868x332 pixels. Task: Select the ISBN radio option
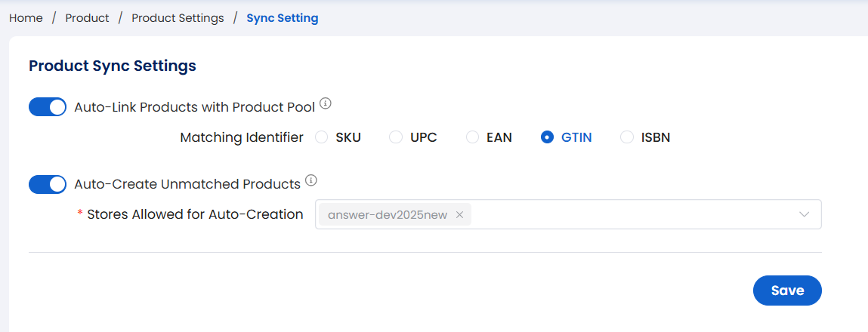point(626,137)
